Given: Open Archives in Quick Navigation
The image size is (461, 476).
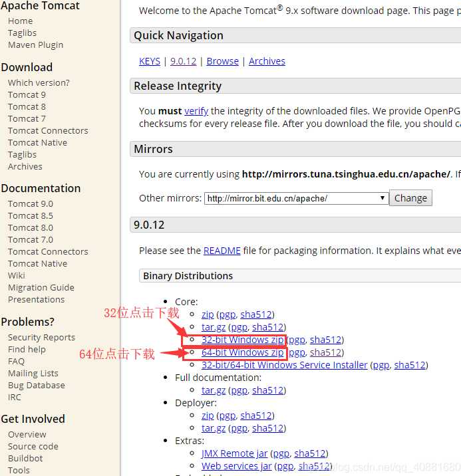Looking at the screenshot, I should 267,61.
